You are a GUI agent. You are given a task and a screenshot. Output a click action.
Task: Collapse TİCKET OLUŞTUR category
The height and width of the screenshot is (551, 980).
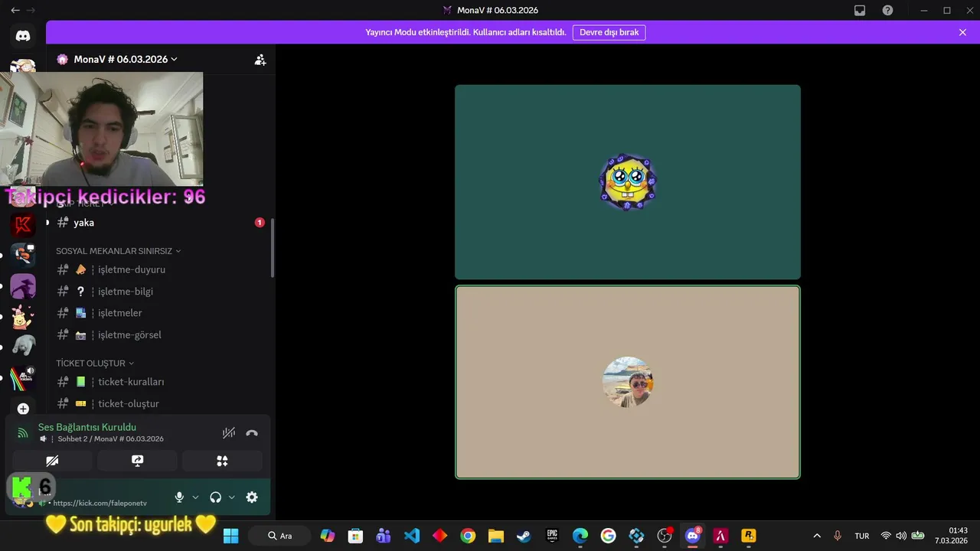click(95, 364)
